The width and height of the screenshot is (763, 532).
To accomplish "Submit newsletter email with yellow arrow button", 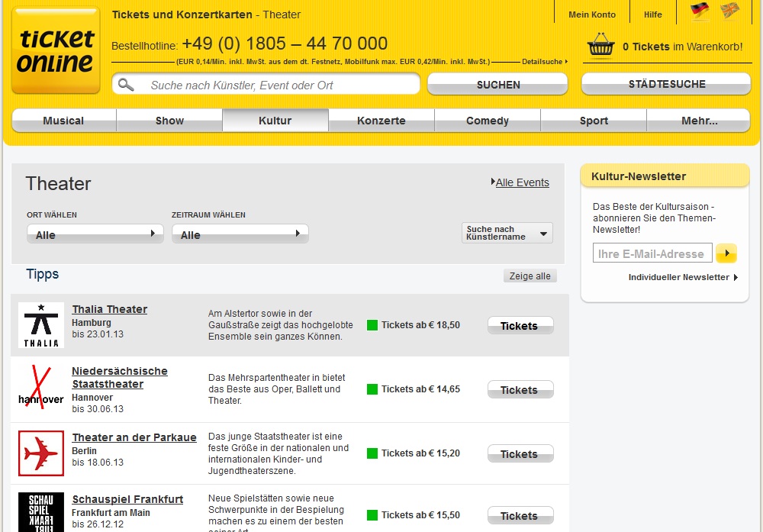I will pyautogui.click(x=726, y=253).
